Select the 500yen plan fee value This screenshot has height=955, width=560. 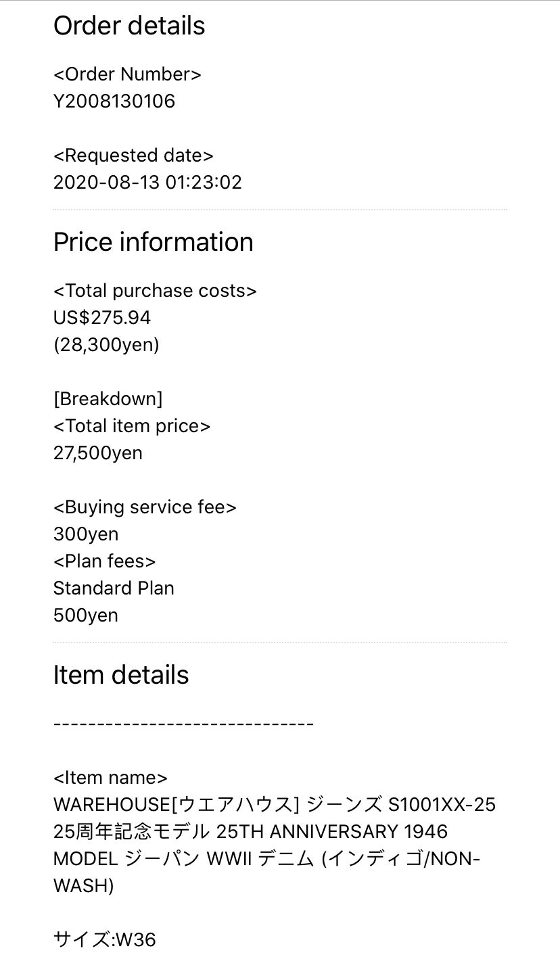click(x=86, y=615)
